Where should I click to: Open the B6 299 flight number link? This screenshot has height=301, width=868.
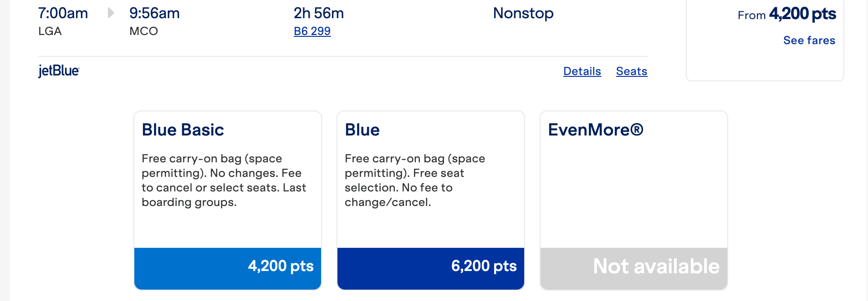[x=312, y=31]
